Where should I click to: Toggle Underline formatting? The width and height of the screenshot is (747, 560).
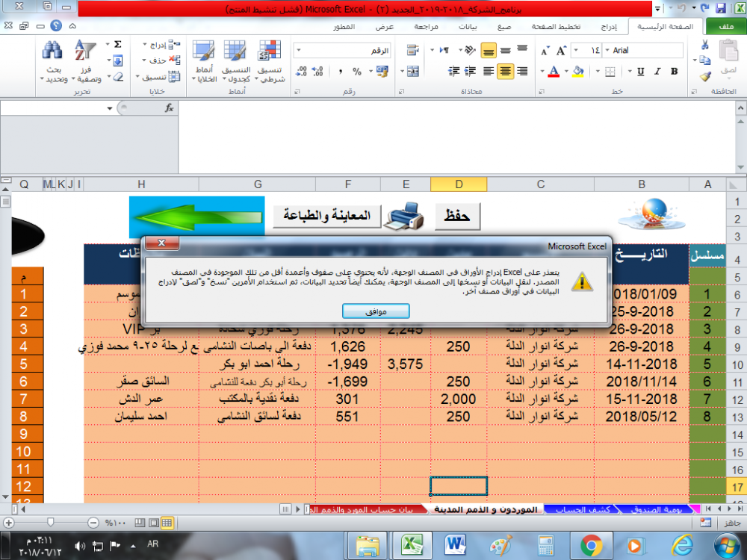[x=641, y=72]
